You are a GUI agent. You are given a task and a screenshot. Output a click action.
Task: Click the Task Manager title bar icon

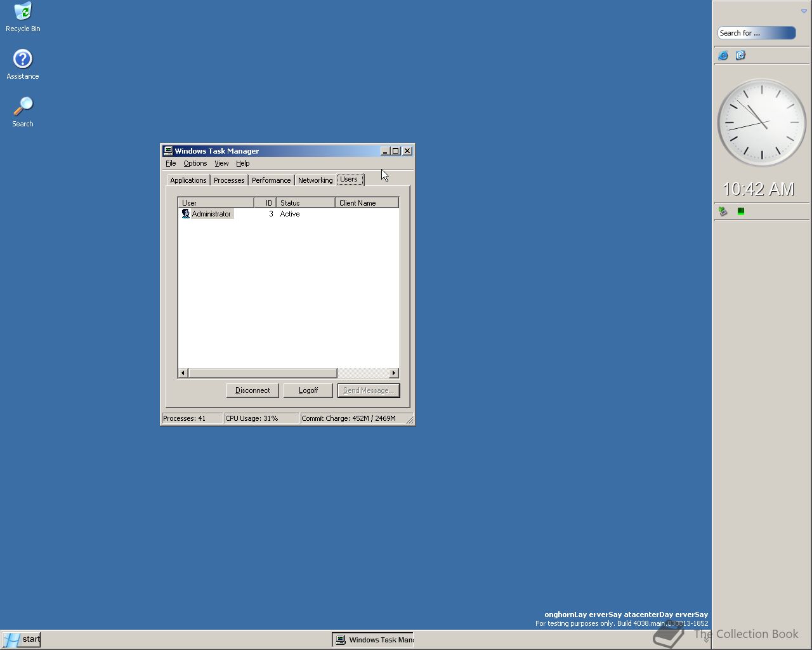(168, 151)
